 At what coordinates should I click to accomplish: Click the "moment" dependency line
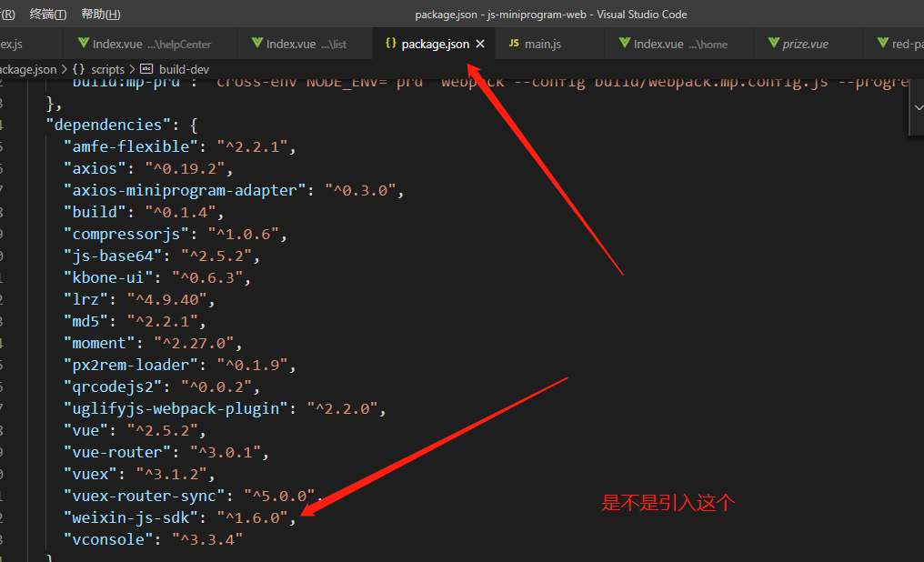click(x=153, y=343)
